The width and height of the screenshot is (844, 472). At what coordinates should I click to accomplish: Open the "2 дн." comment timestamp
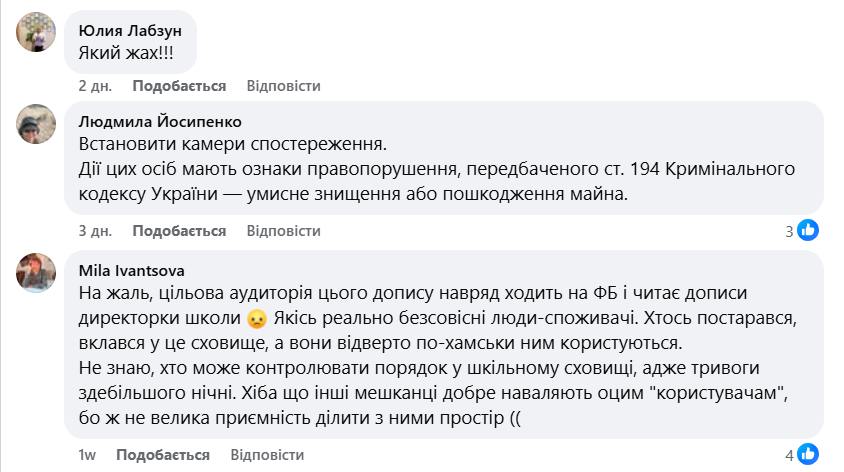95,86
